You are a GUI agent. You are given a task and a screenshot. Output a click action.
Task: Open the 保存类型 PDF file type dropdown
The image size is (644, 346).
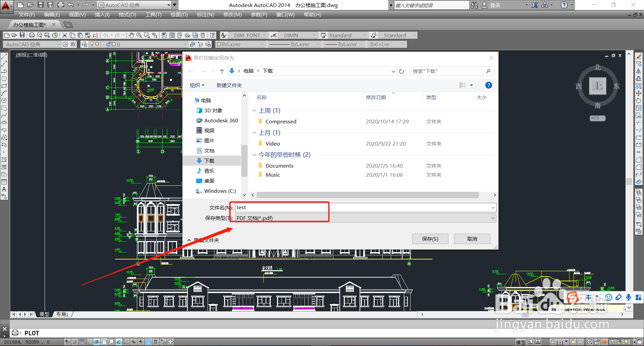tap(493, 218)
